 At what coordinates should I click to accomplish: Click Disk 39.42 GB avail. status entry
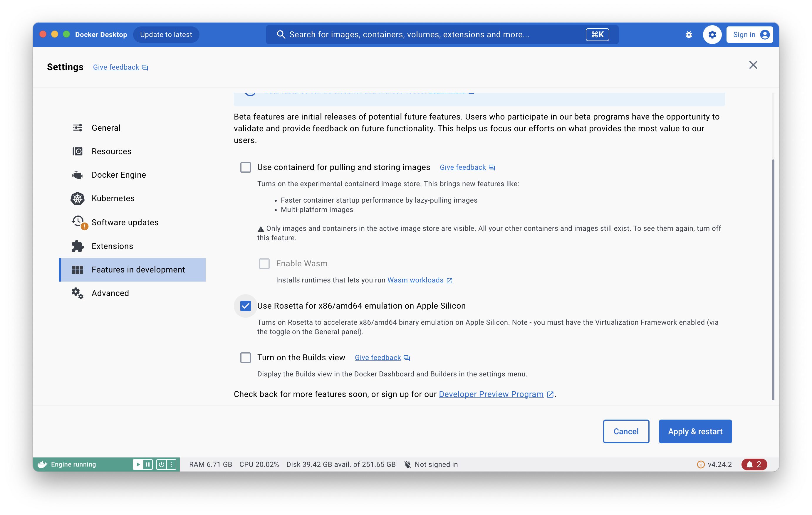(x=341, y=464)
